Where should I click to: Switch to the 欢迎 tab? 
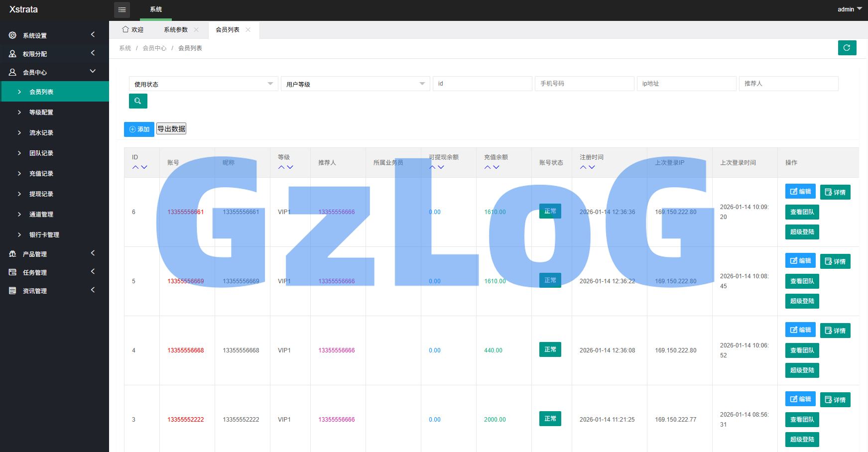133,30
